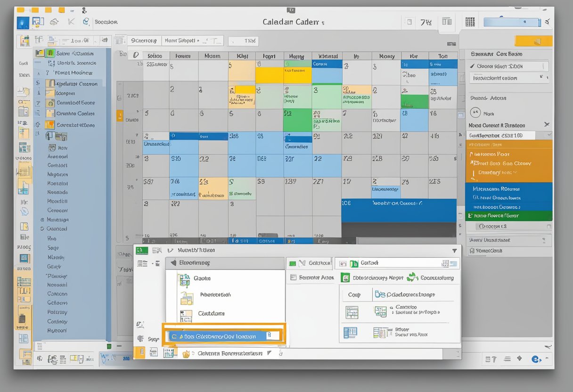The width and height of the screenshot is (573, 392).
Task: Click the grid view icon in top toolbar
Action: 470,22
